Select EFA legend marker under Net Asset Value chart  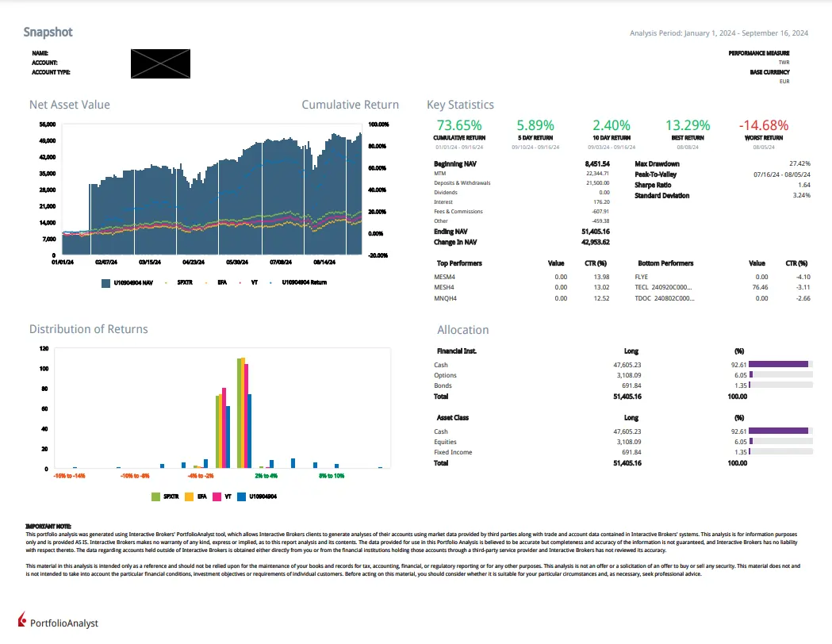[205, 282]
